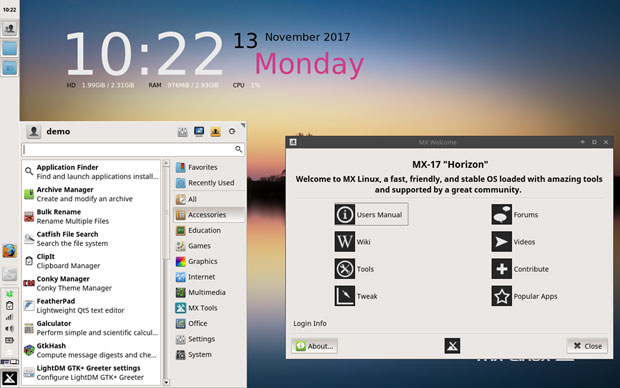620x388 pixels.
Task: Select Favorites category
Action: pos(209,167)
